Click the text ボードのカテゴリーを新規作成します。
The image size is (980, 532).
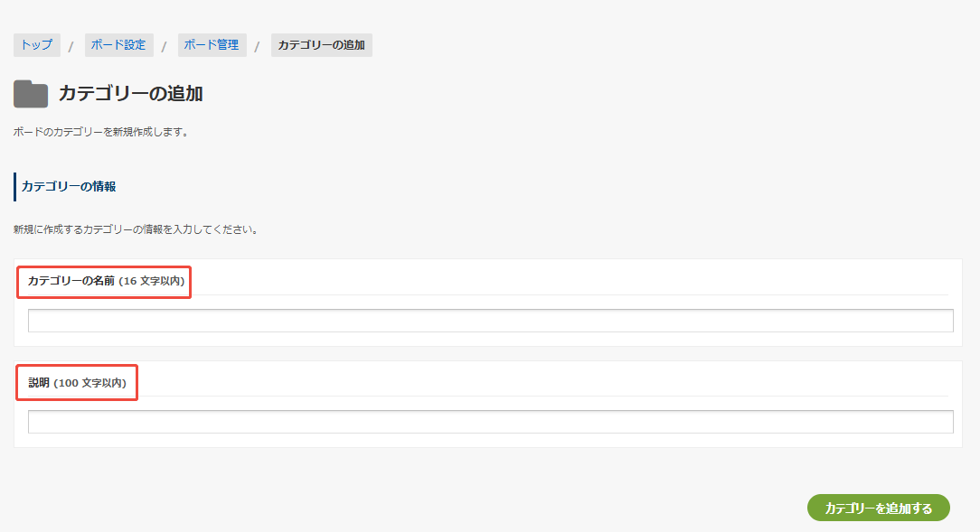(x=101, y=133)
